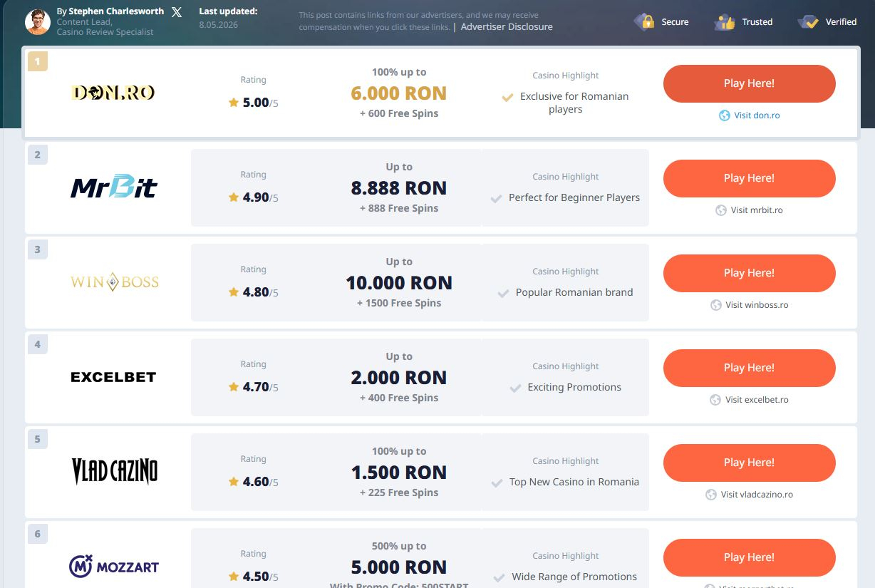Click Play Here for Vlad Cazino

tap(749, 463)
